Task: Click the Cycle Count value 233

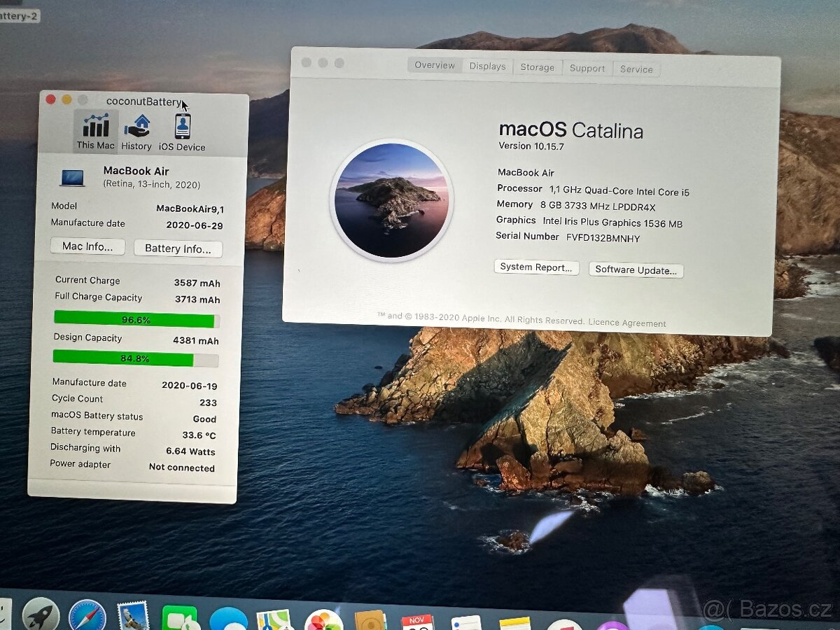Action: (209, 402)
